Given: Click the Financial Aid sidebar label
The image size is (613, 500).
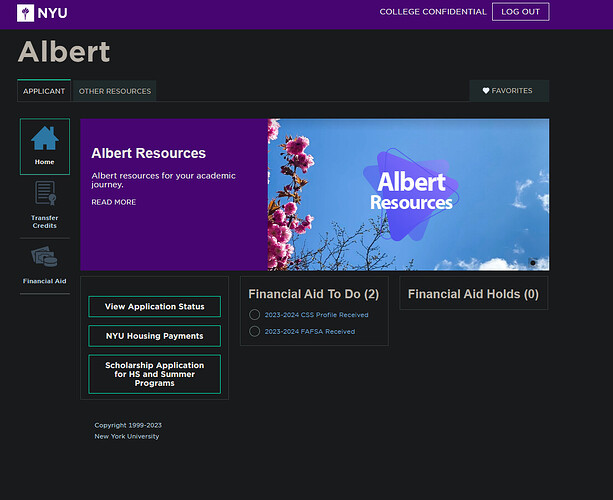Looking at the screenshot, I should click(x=45, y=281).
